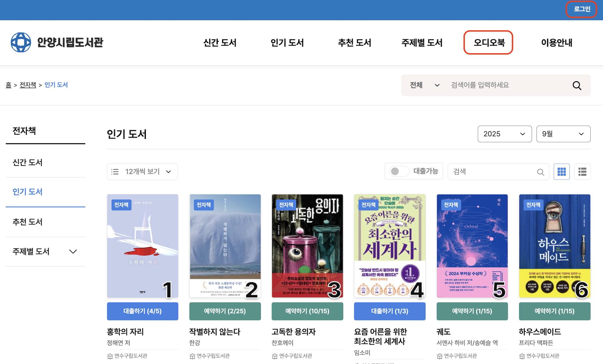Click the library icon under 하우스메이드
Image resolution: width=603 pixels, height=364 pixels.
tap(522, 356)
